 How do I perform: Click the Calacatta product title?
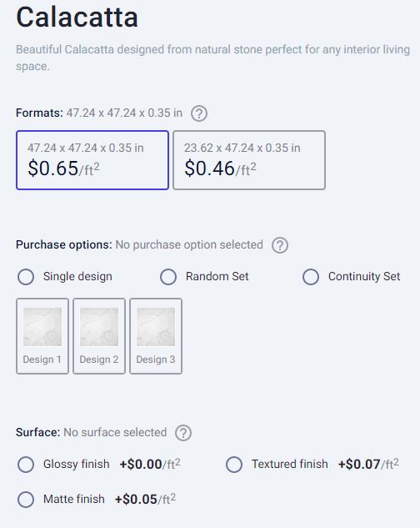(77, 17)
